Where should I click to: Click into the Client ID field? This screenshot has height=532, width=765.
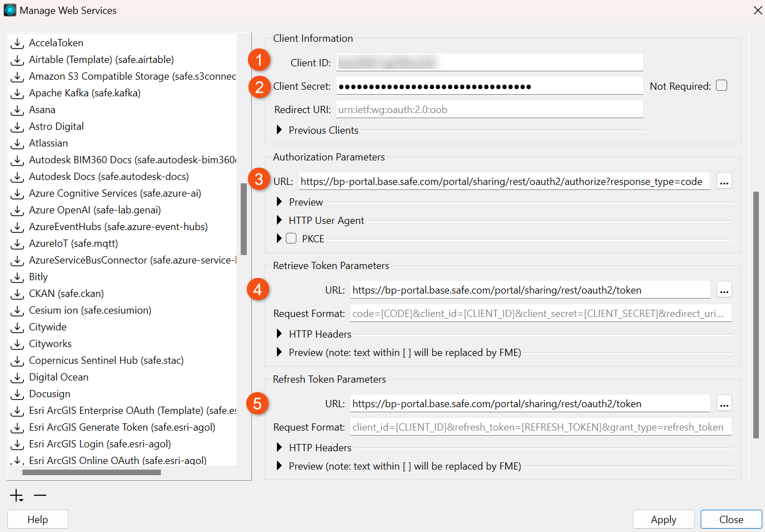click(x=490, y=62)
